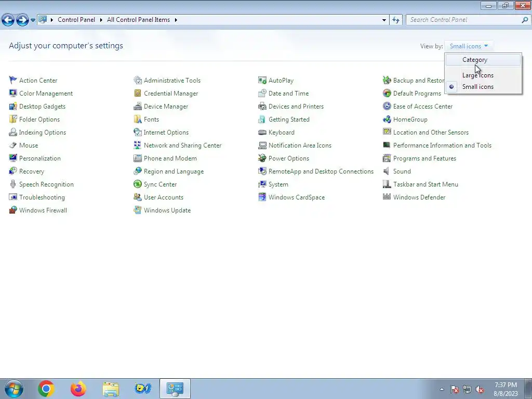Screen dimensions: 532x399
Task: Open Network and Sharing Center
Action: coord(182,145)
